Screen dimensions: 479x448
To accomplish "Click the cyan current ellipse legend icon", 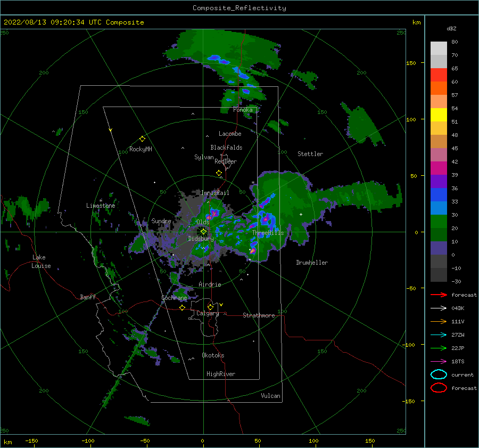I will click(x=439, y=374).
